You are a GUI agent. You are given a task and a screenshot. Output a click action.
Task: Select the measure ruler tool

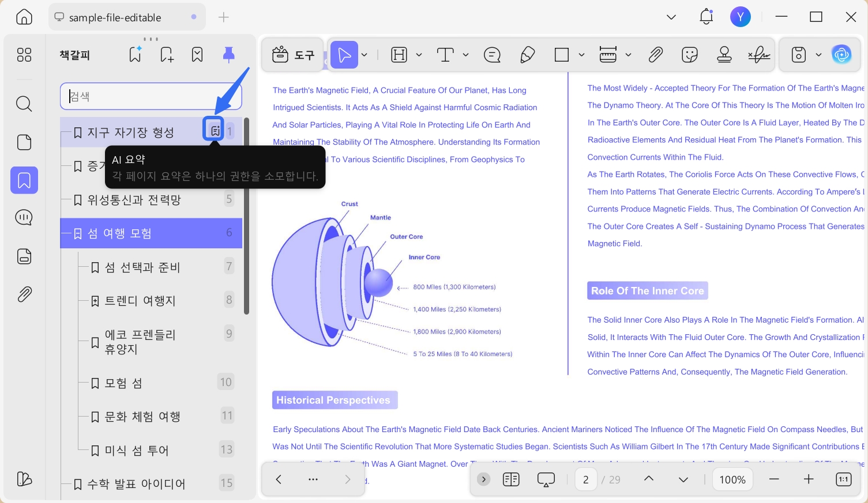pos(608,55)
